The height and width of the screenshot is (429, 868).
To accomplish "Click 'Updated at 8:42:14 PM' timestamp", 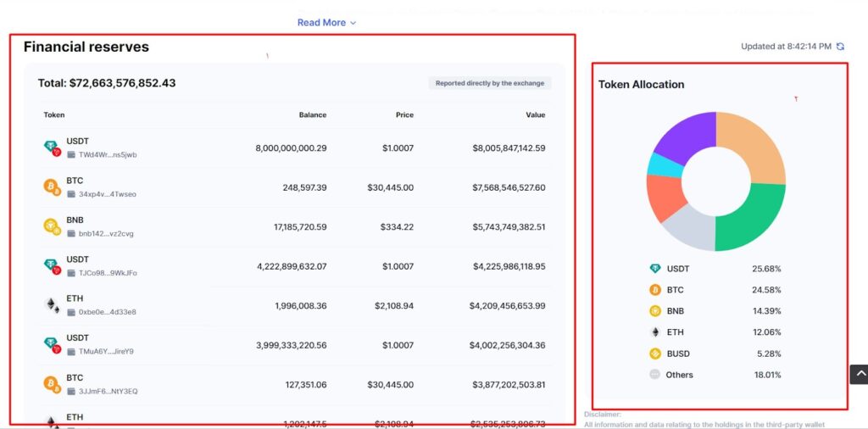I will coord(786,47).
